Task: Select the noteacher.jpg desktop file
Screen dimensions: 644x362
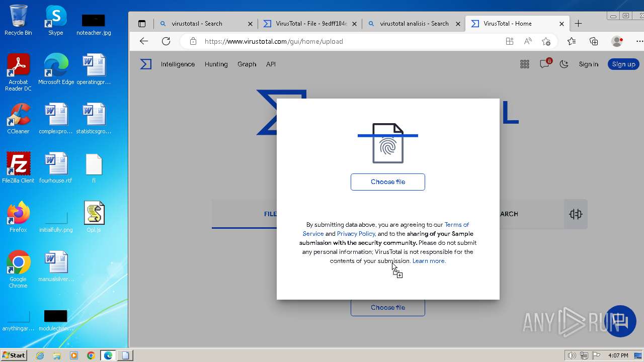Action: tap(94, 25)
